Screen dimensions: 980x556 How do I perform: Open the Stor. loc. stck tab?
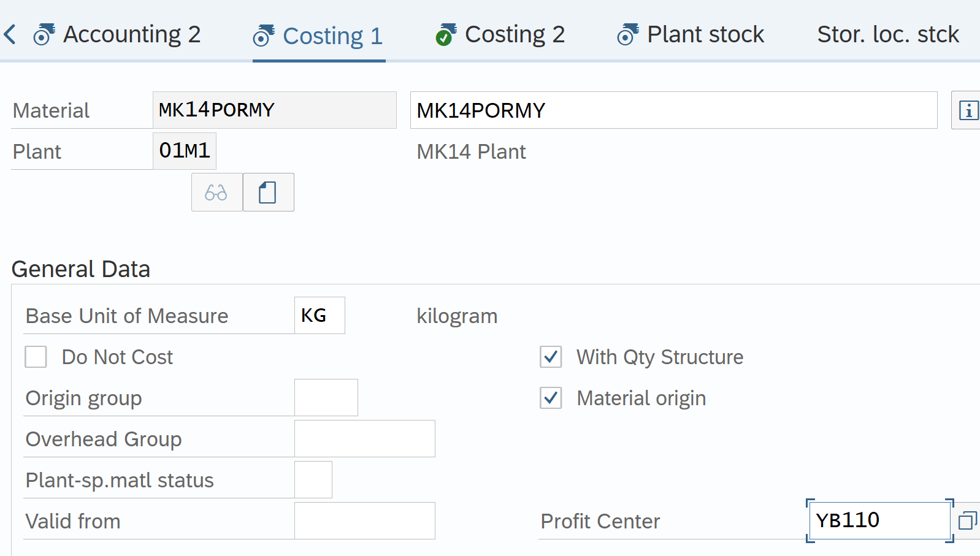(887, 34)
